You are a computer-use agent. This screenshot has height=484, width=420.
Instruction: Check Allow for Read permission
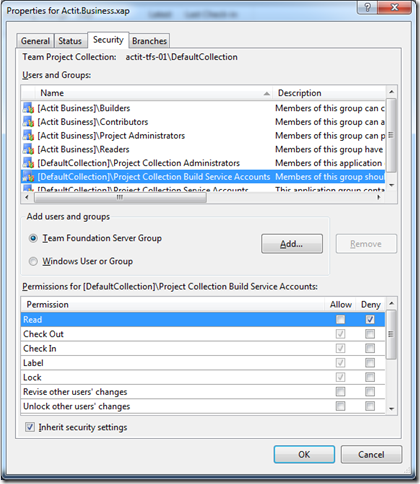click(x=340, y=319)
